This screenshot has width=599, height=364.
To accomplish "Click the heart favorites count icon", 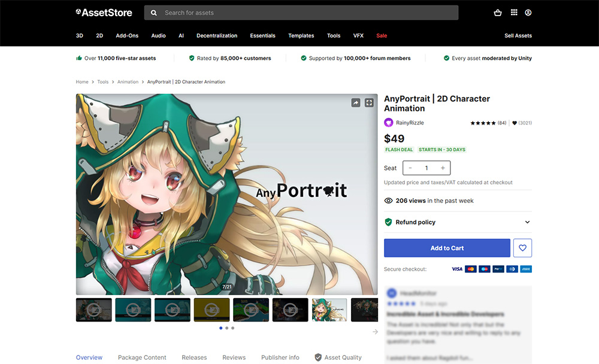I will pos(515,123).
